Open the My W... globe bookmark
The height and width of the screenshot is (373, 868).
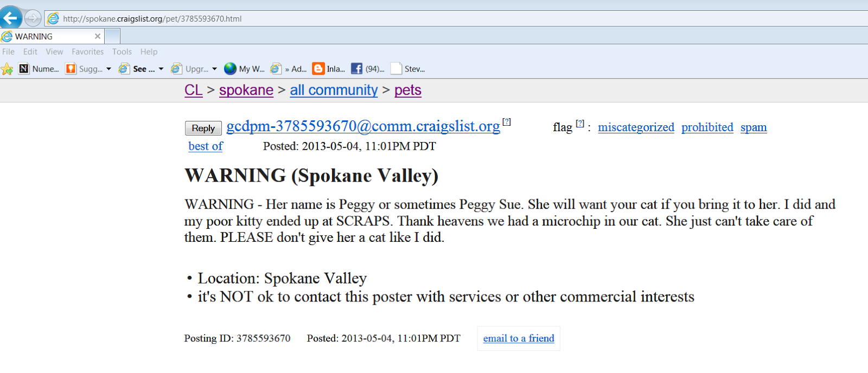(245, 69)
